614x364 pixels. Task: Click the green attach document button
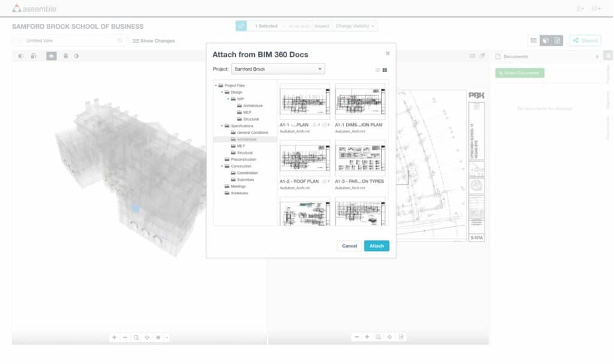[520, 73]
